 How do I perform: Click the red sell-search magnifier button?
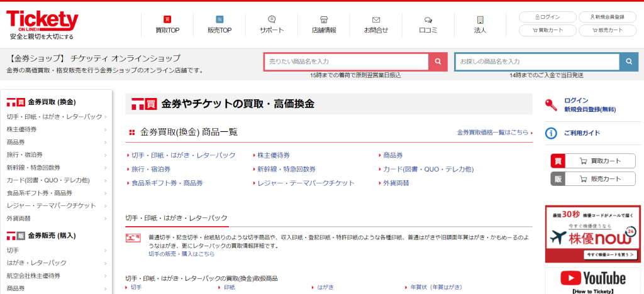point(438,62)
